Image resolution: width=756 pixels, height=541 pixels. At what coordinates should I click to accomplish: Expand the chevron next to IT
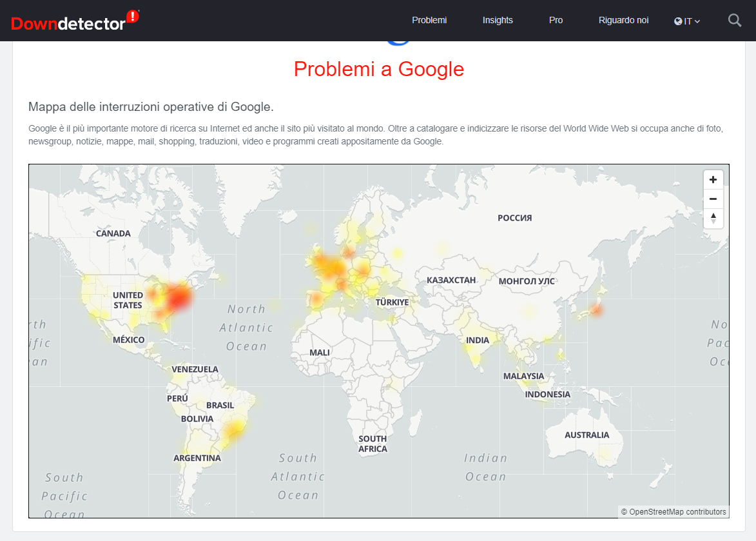(x=698, y=21)
